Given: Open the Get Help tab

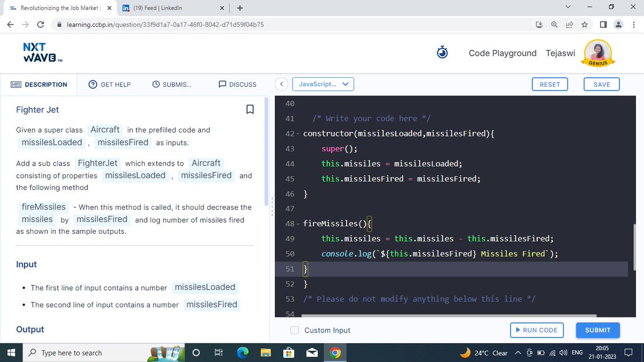Looking at the screenshot, I should (109, 84).
